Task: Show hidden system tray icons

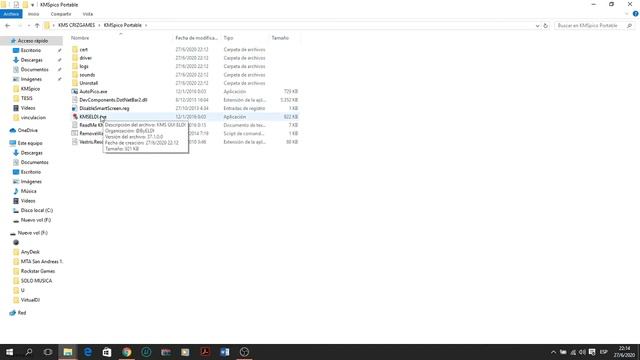Action: point(553,352)
